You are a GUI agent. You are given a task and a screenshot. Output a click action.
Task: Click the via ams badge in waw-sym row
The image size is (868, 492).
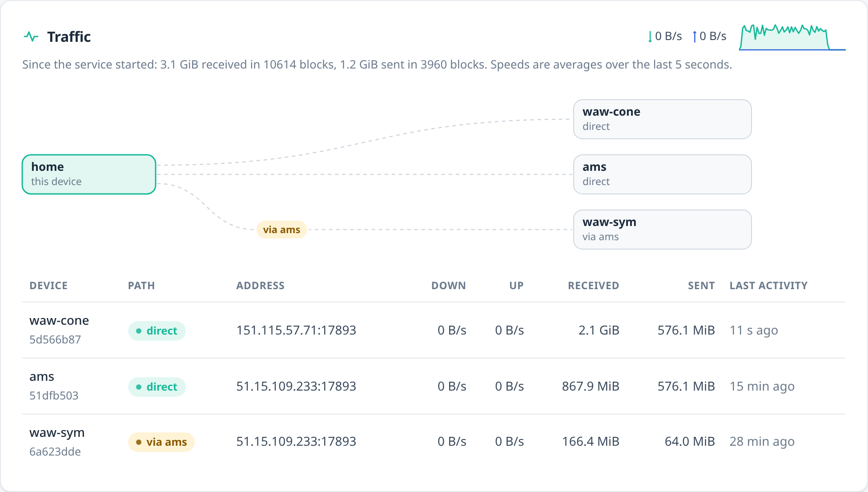(161, 442)
